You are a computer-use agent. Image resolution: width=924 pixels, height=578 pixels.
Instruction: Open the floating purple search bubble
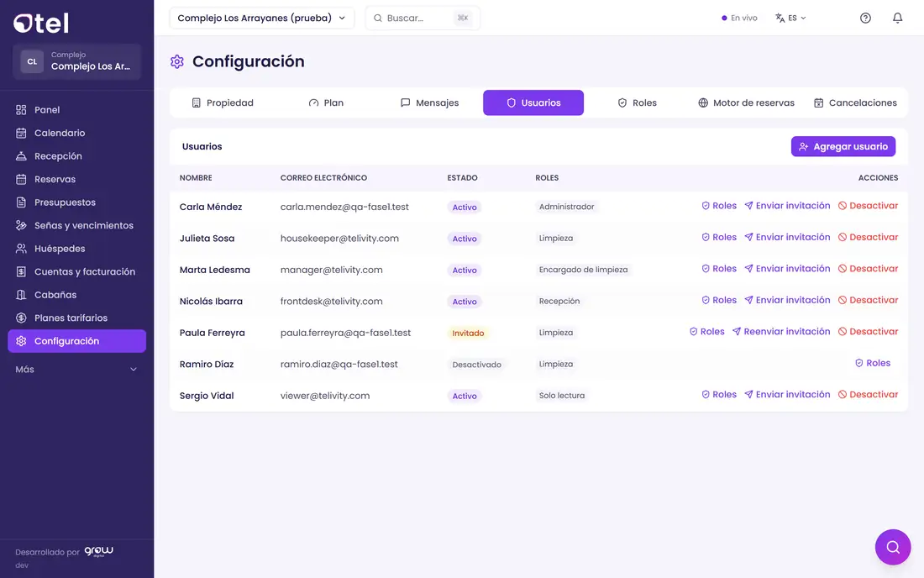(x=893, y=547)
